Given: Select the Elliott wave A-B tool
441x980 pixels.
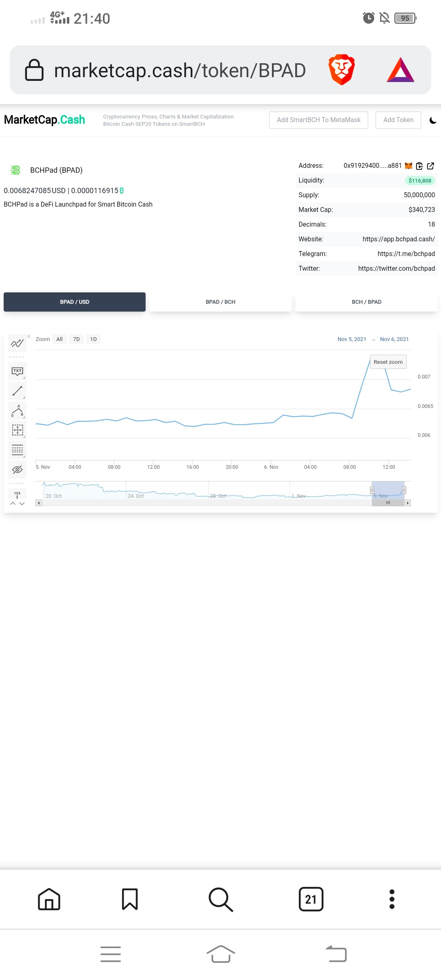Looking at the screenshot, I should [17, 410].
